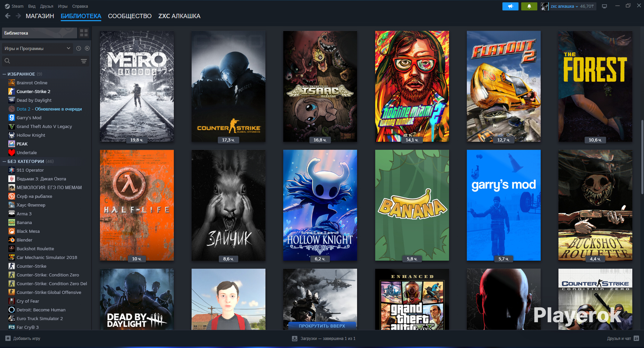Click the library vertical scrollbar
Image resolution: width=644 pixels, height=348 pixels.
642,157
